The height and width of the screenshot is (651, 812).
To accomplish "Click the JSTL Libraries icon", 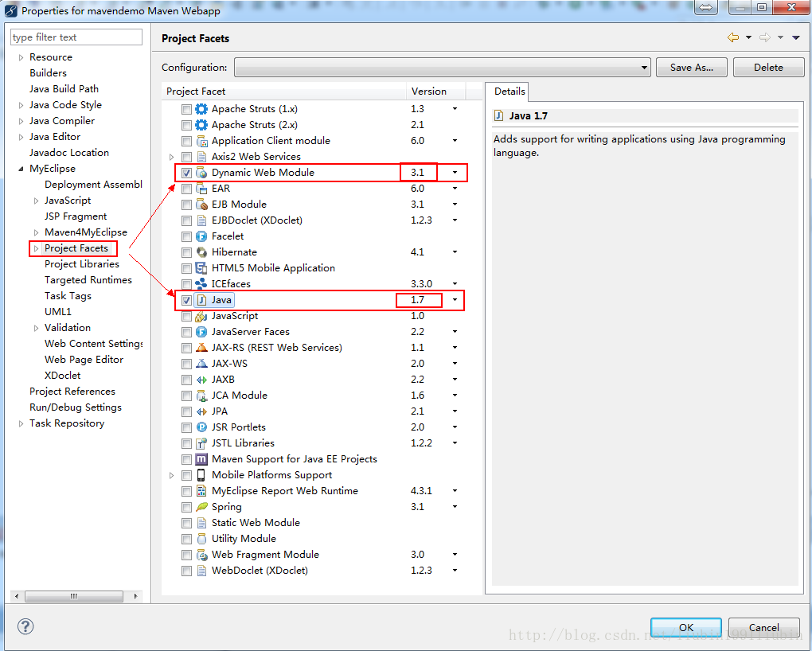I will tap(201, 444).
